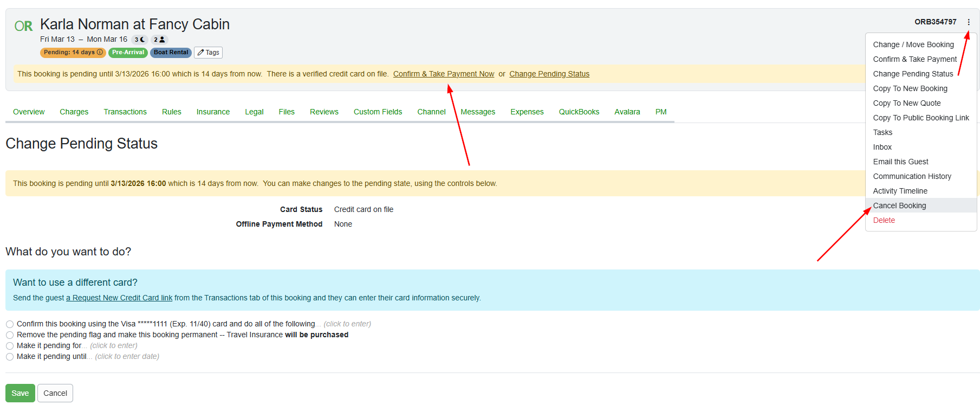This screenshot has width=980, height=411.
Task: Select Copy To New Quote
Action: pos(921,103)
